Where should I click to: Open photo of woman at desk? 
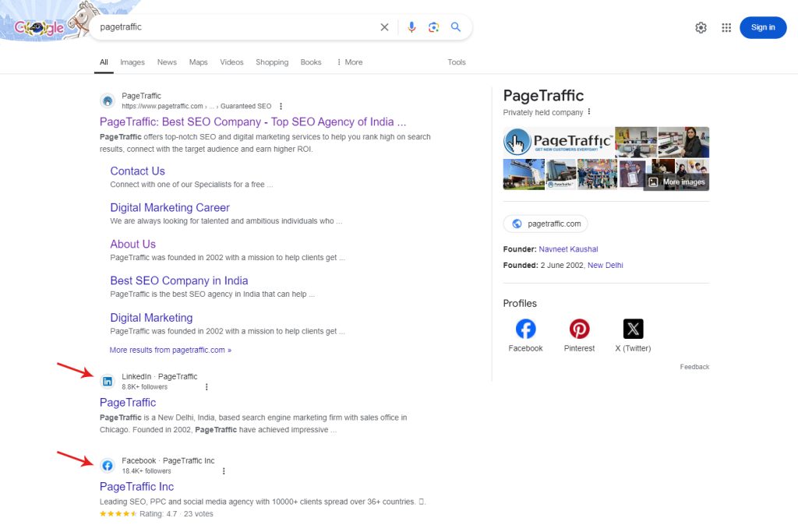pyautogui.click(x=683, y=142)
